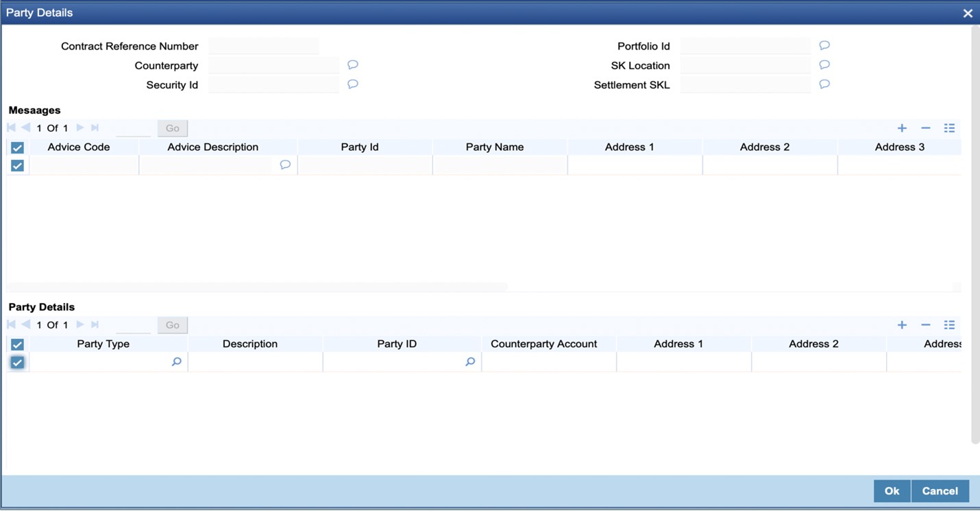Click the Counterparty Account cell

[x=549, y=362]
